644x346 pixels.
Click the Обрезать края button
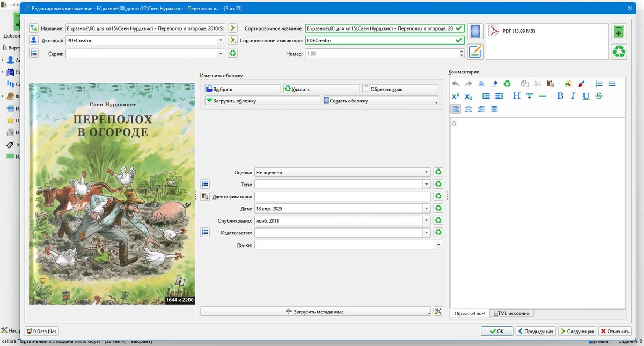point(400,89)
